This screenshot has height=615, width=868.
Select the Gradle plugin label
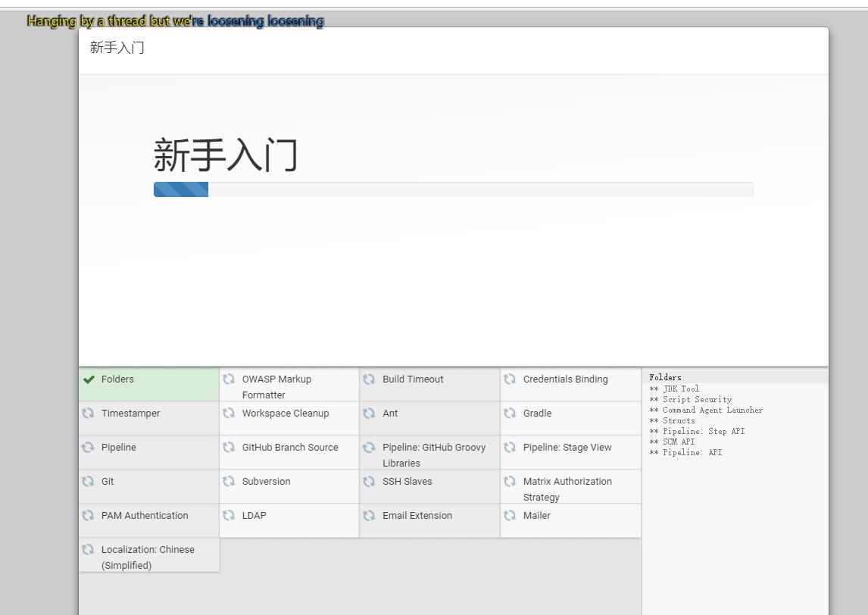pos(538,413)
